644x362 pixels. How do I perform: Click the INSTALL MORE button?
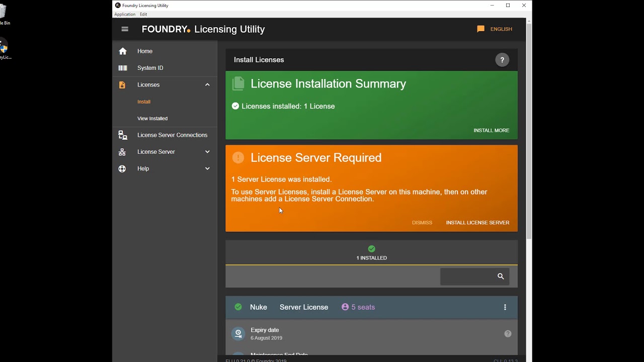[x=491, y=130]
